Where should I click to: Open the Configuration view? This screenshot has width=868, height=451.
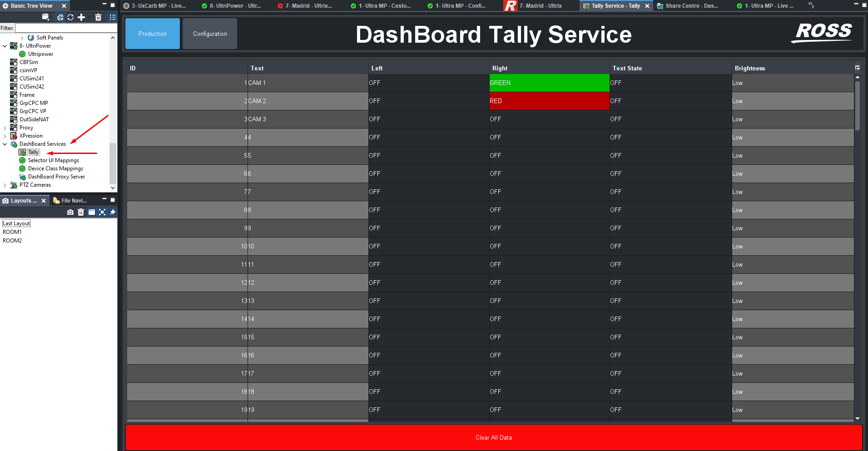[x=210, y=34]
